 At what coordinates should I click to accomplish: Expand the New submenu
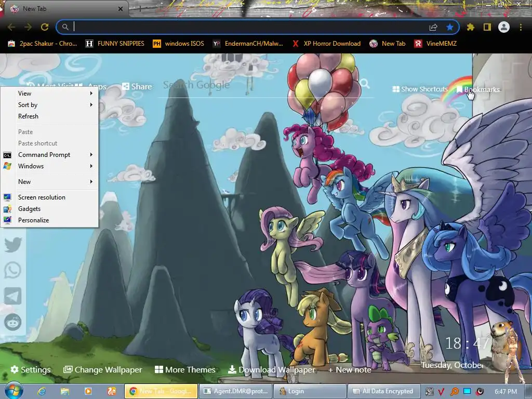coord(49,182)
